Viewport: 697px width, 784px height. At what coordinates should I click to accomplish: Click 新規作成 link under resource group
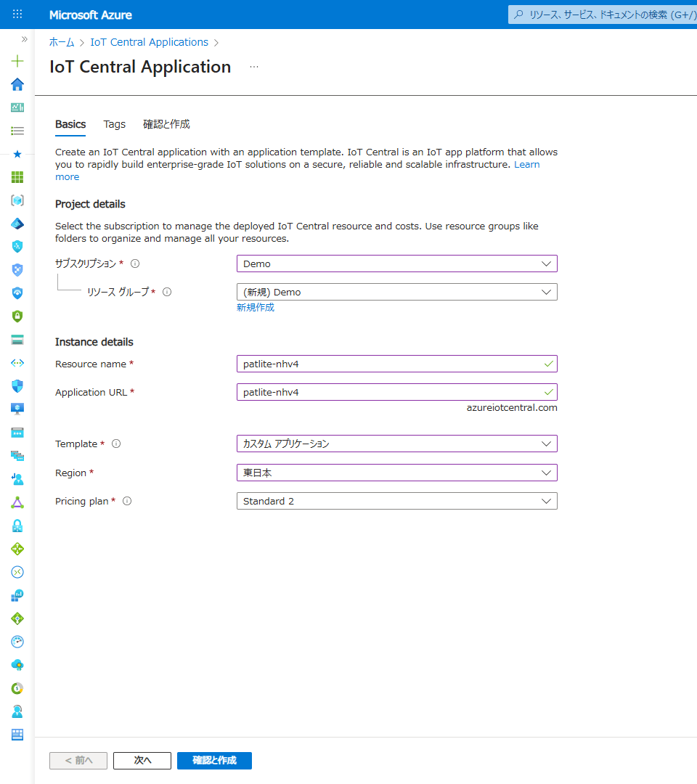[256, 308]
